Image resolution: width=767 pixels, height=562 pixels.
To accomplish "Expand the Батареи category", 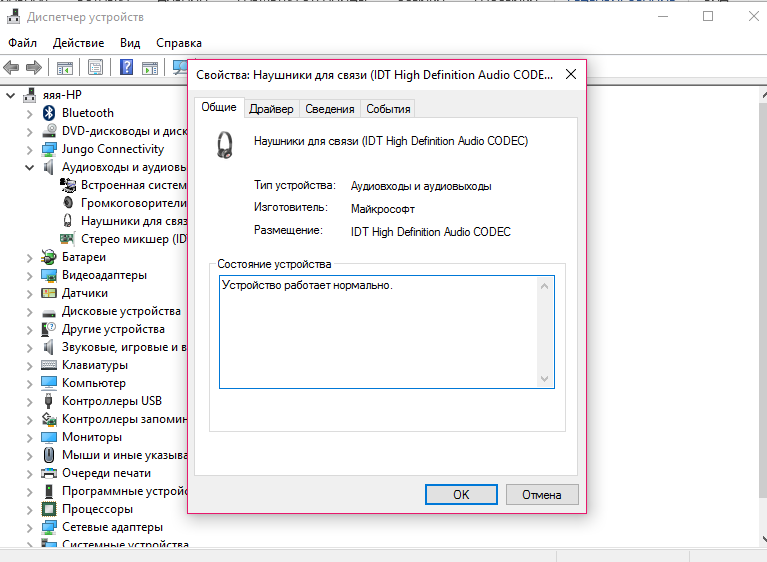I will point(29,258).
